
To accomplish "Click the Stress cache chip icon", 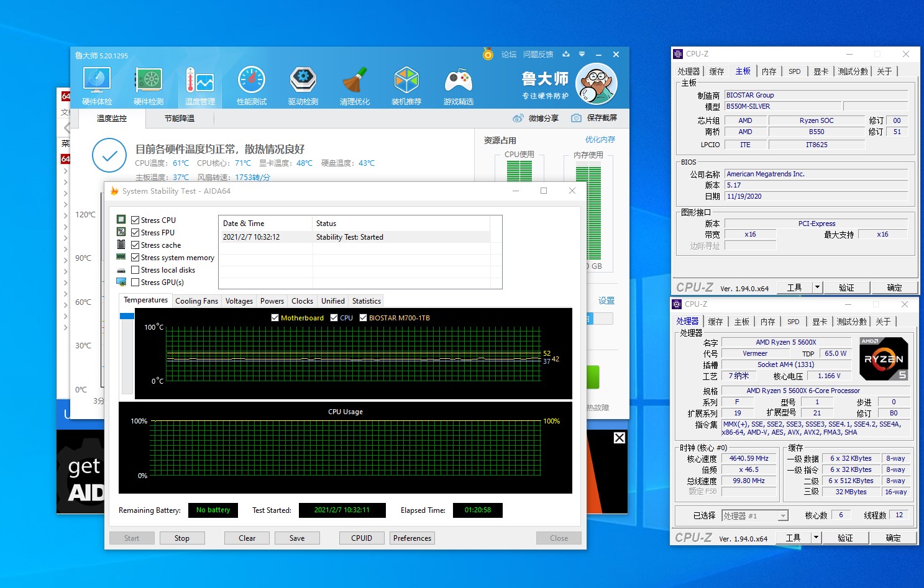I will (x=121, y=244).
